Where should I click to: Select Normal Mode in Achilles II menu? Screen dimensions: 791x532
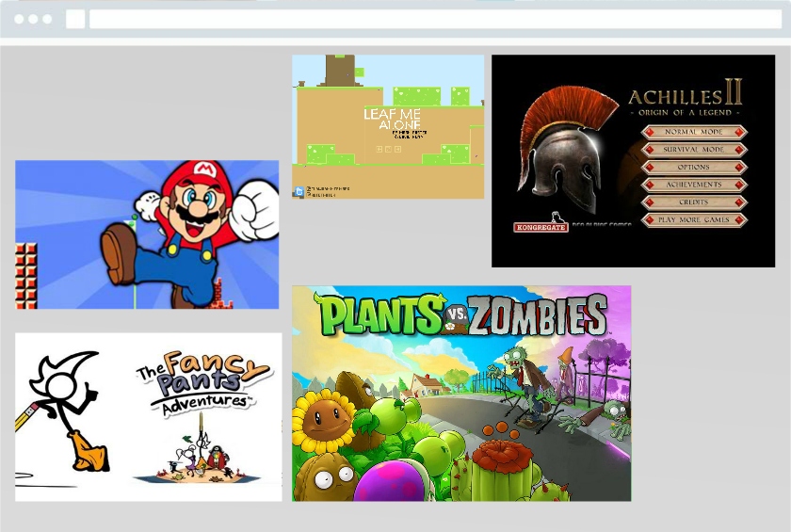coord(694,132)
